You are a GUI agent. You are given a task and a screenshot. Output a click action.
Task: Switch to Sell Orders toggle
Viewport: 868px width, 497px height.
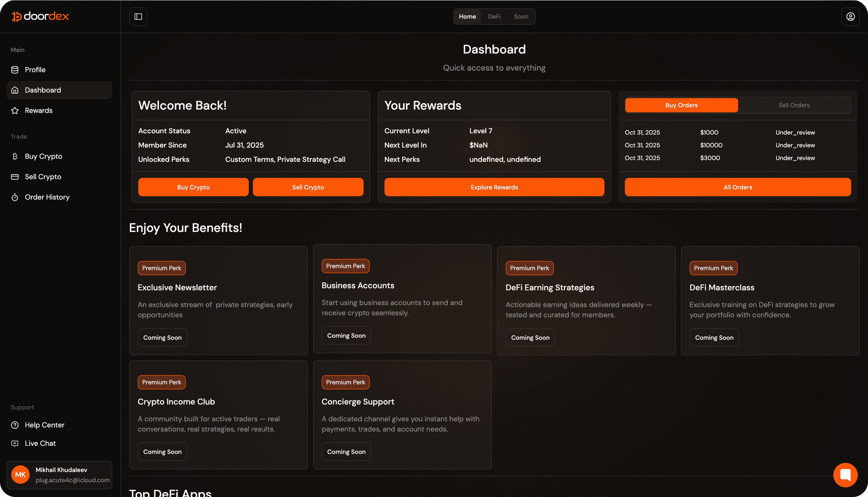pos(794,105)
